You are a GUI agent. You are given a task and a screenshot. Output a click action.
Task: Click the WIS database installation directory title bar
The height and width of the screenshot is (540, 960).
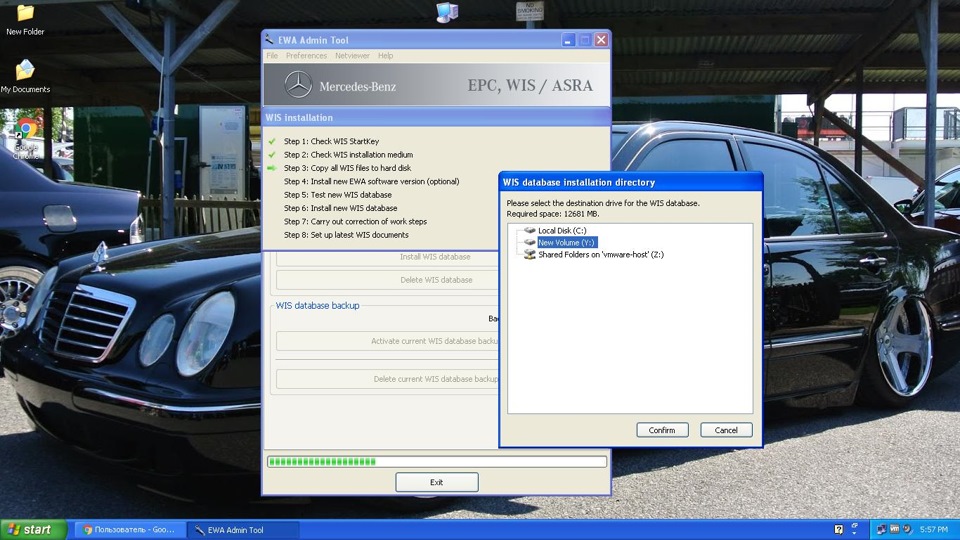click(x=631, y=182)
